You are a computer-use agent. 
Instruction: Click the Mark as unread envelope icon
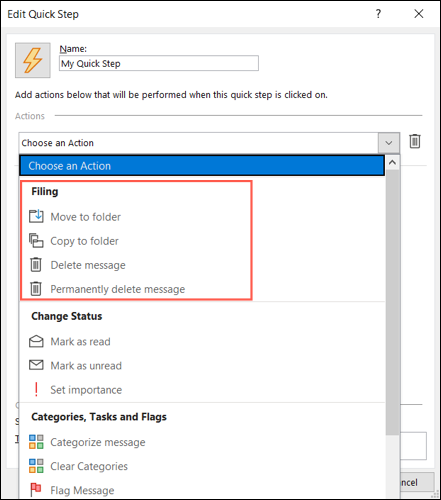click(36, 365)
